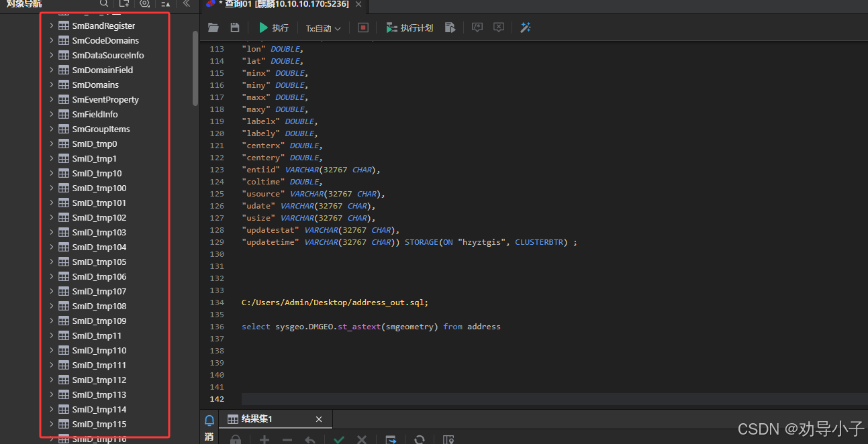Click the export script icon after 执行计划
The height and width of the screenshot is (444, 868).
coord(450,27)
